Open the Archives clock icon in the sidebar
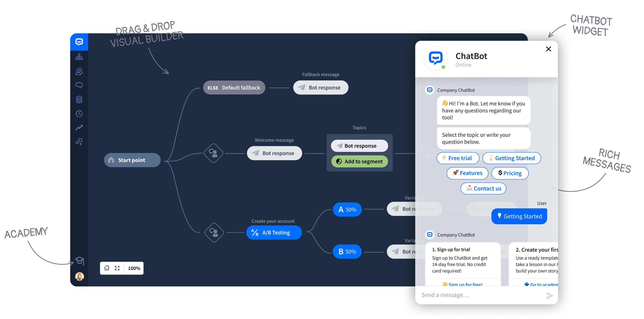This screenshot has height=319, width=644. (79, 114)
